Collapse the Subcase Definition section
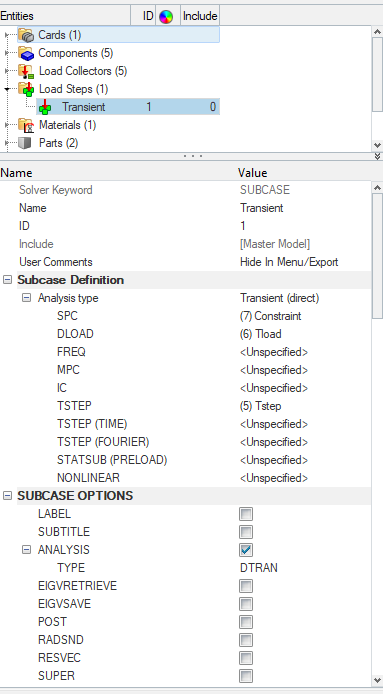The height and width of the screenshot is (694, 383). [x=8, y=280]
